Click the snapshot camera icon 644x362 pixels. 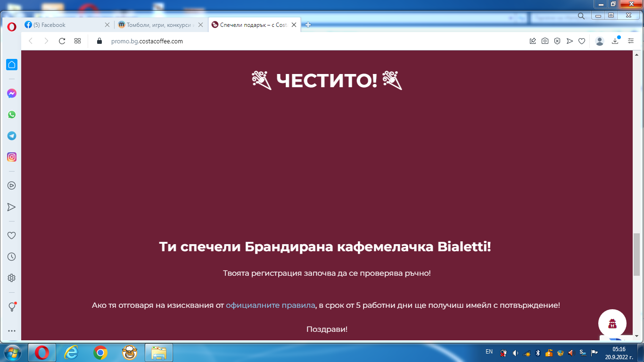[x=545, y=41]
